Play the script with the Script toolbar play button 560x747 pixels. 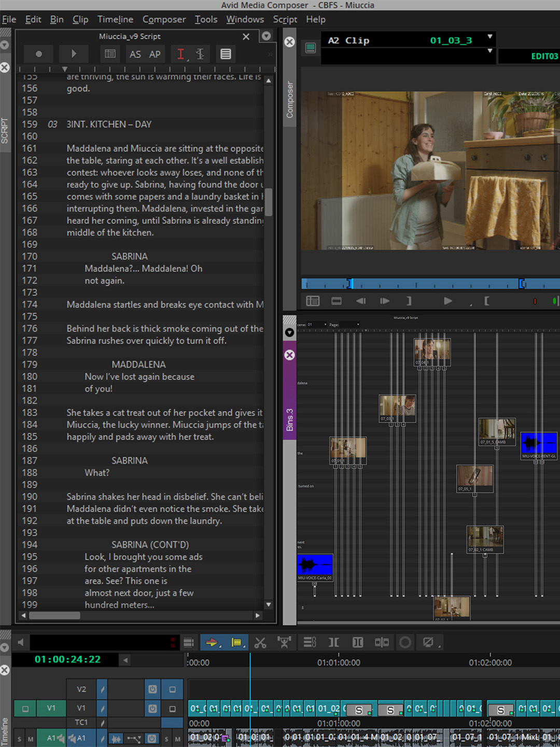[x=74, y=54]
